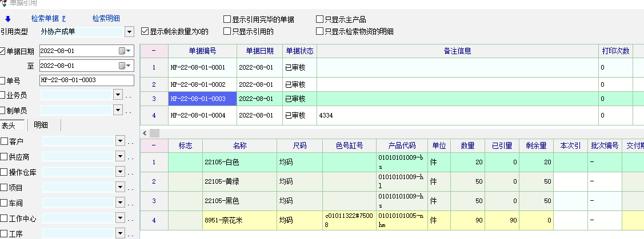The width and height of the screenshot is (644, 239).
Task: Click the ellipsis lookup next to 供应商
Action: point(130,157)
